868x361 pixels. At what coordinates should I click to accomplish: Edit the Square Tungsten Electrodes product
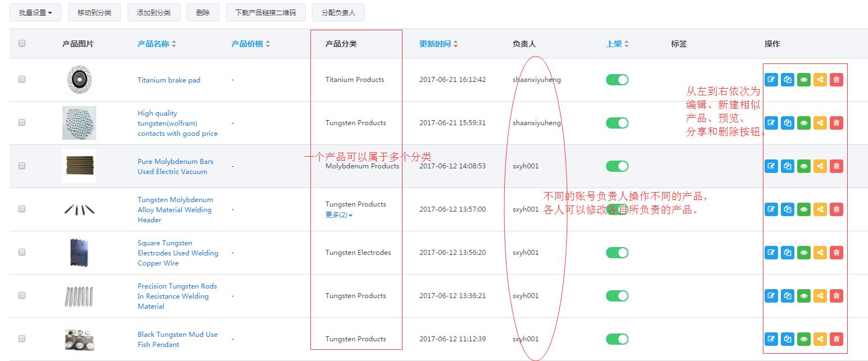coord(771,252)
